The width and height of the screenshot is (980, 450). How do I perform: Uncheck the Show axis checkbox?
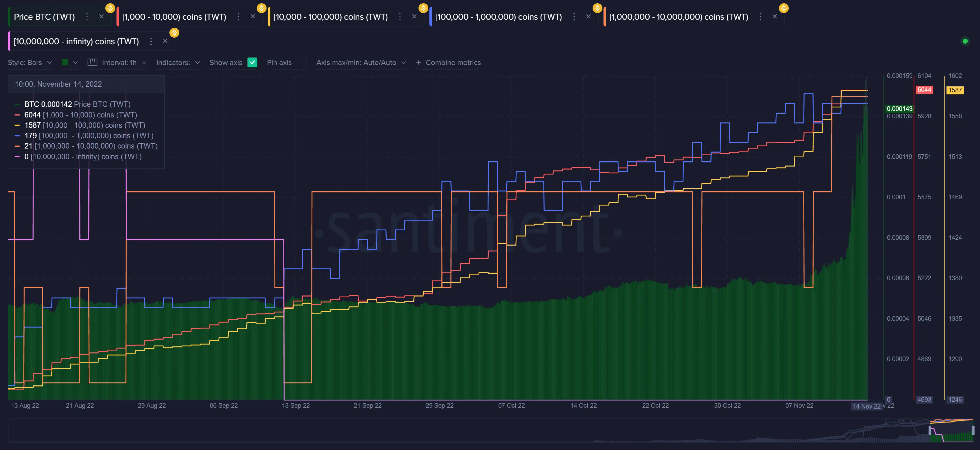[x=252, y=62]
